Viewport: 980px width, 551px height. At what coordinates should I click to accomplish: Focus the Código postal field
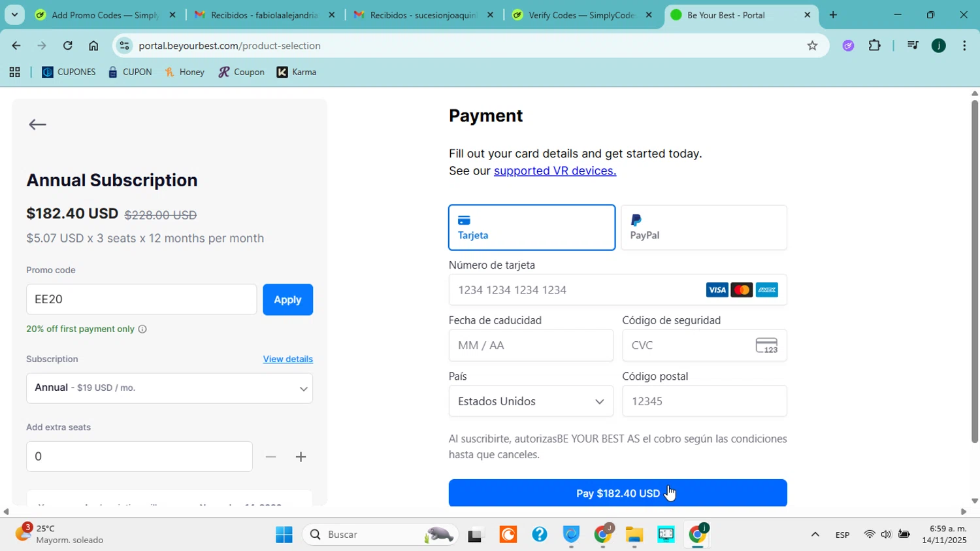pyautogui.click(x=704, y=401)
